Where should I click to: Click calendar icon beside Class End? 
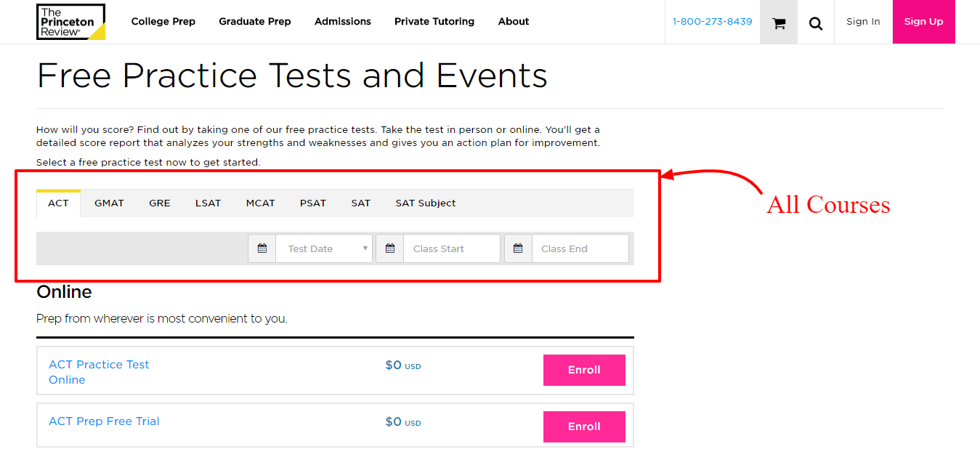(518, 248)
